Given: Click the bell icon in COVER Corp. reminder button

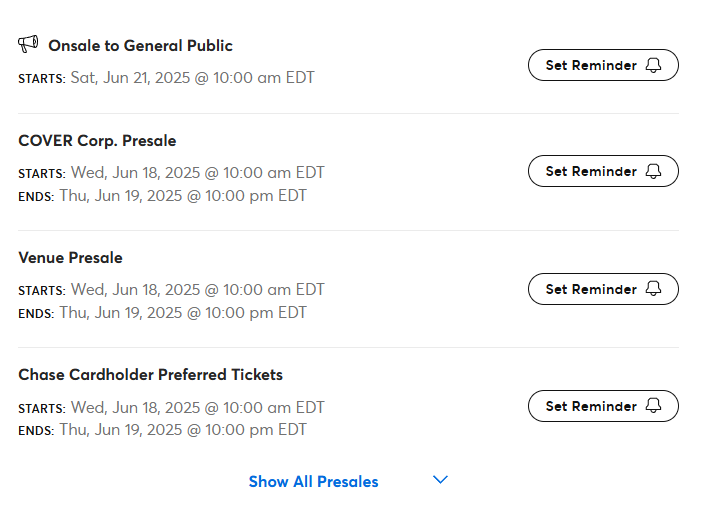Looking at the screenshot, I should point(653,171).
